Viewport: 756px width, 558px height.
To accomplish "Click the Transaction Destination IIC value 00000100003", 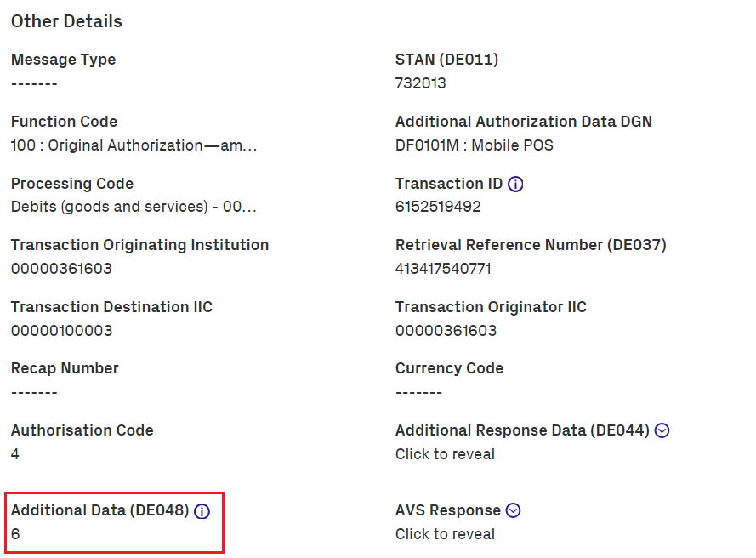I will [61, 330].
